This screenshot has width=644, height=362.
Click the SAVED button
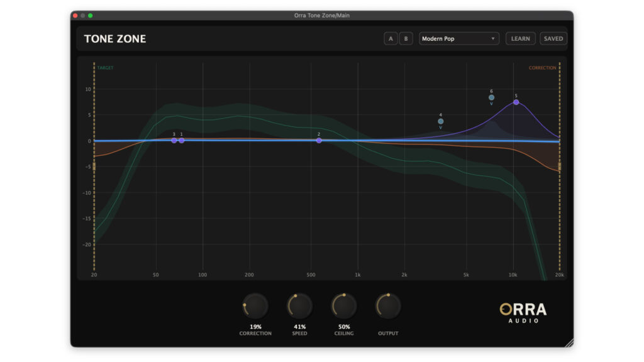553,39
